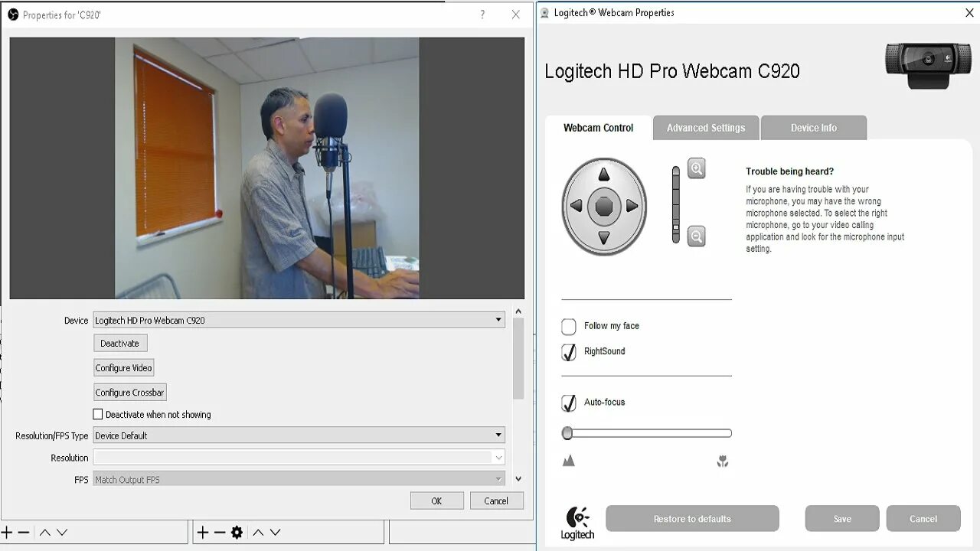Screen dimensions: 980x551
Task: Click scroll-up arrow in Properties panel
Action: coord(518,311)
